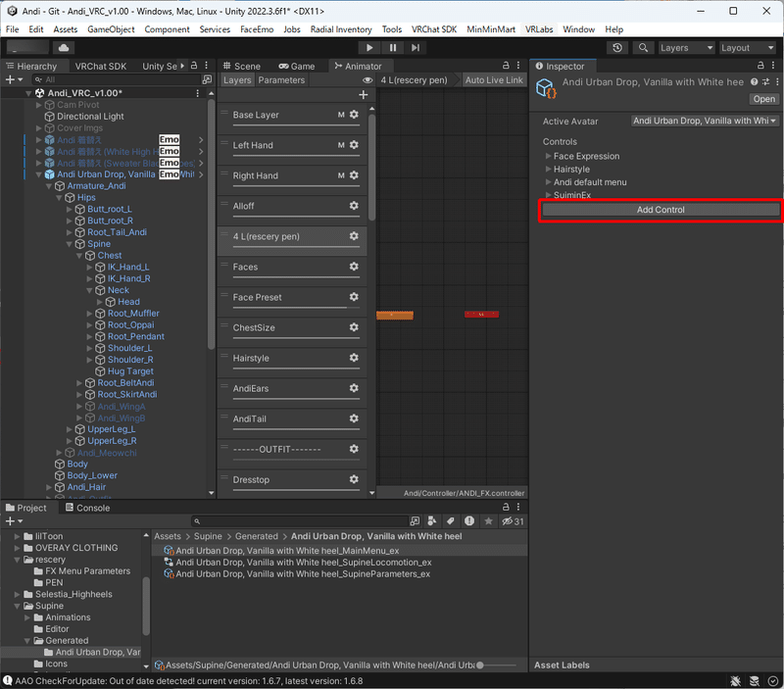This screenshot has width=784, height=689.
Task: Switch to the Console tab
Action: click(x=87, y=508)
